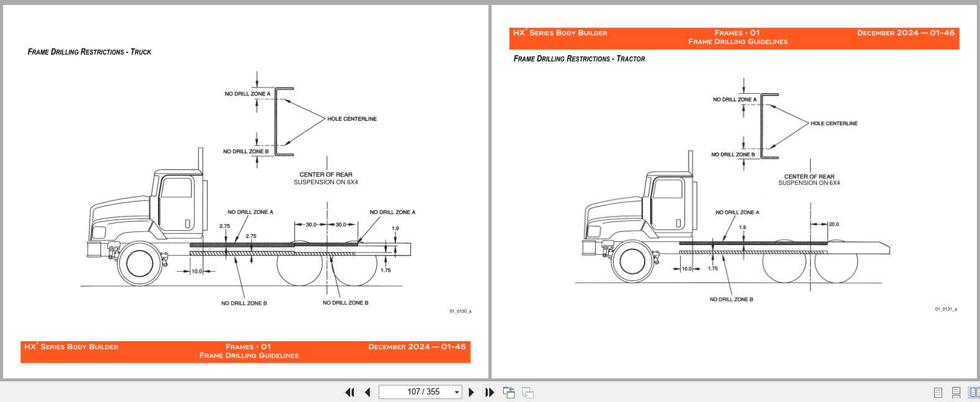The image size is (980, 402).
Task: Click 'CENTER OF REAR SUSPENSION ON 6X4' on truck page
Action: [326, 179]
